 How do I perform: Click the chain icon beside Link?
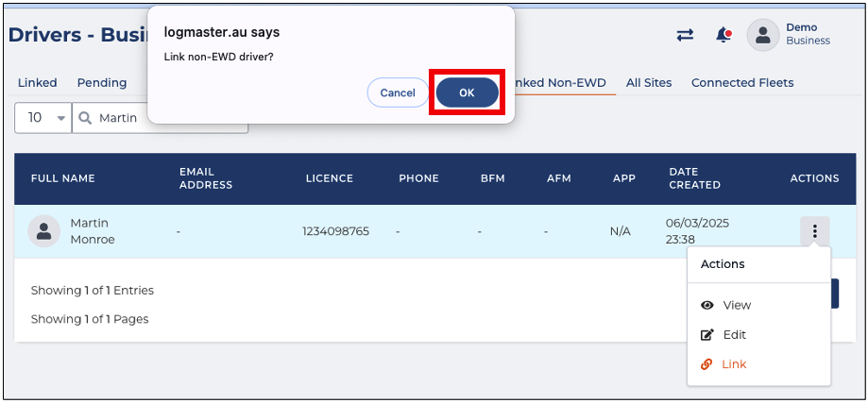coord(706,364)
